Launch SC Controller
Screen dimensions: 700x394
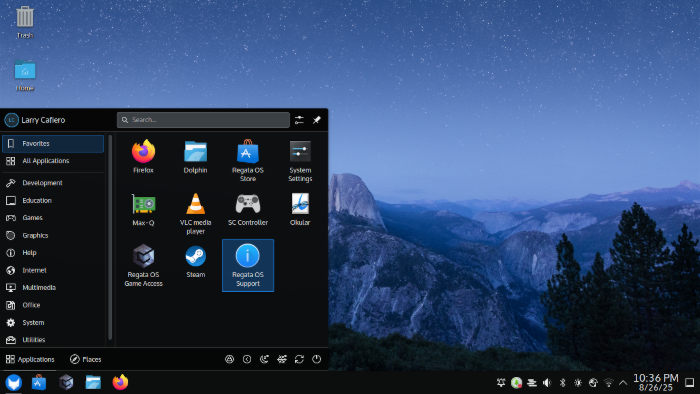point(248,210)
